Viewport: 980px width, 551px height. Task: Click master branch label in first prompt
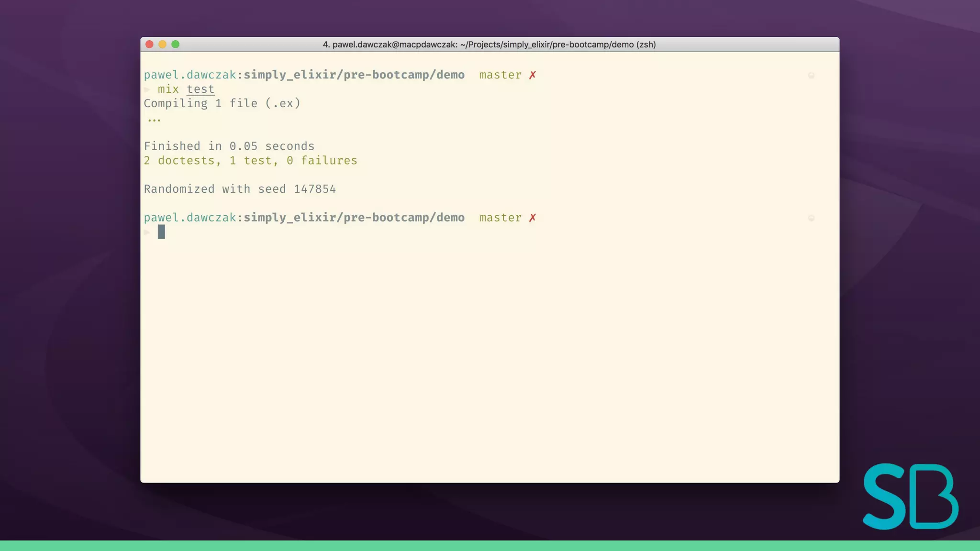coord(500,75)
